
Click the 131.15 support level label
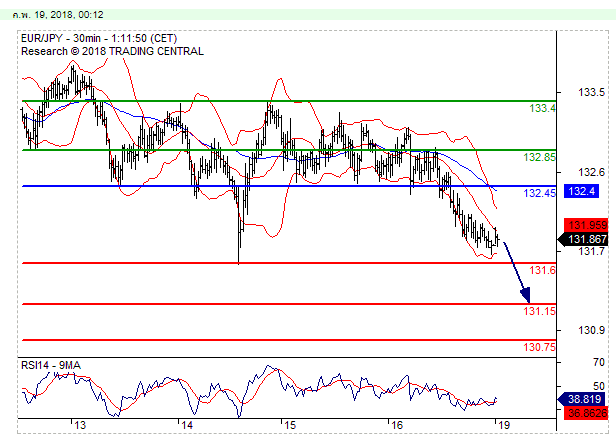[539, 311]
